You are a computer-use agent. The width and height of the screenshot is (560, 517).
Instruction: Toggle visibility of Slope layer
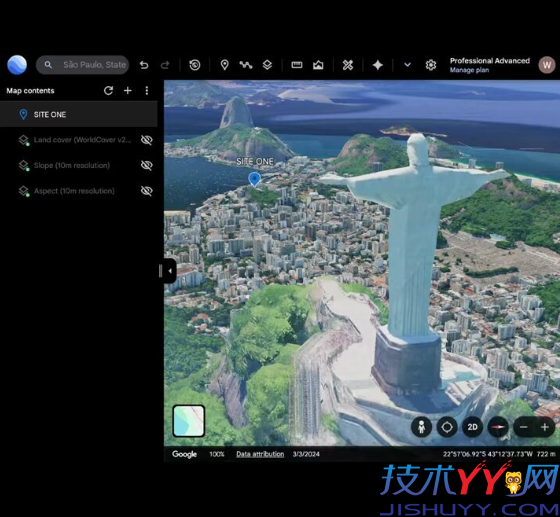[146, 165]
